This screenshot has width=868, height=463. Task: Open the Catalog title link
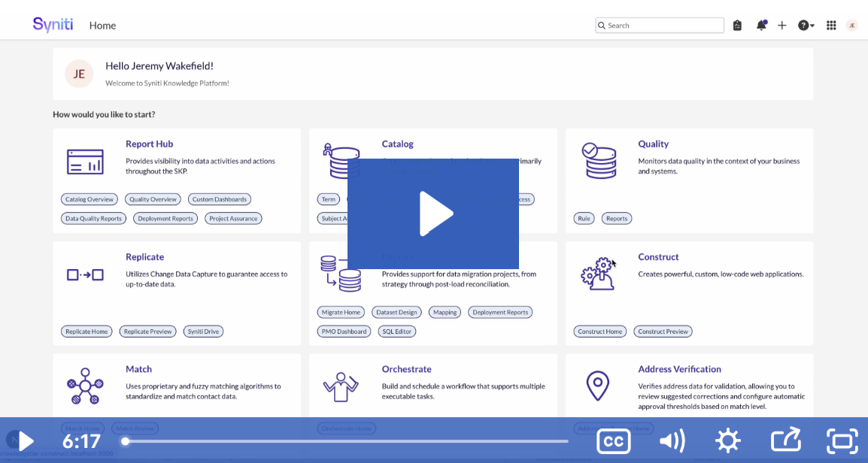tap(397, 144)
